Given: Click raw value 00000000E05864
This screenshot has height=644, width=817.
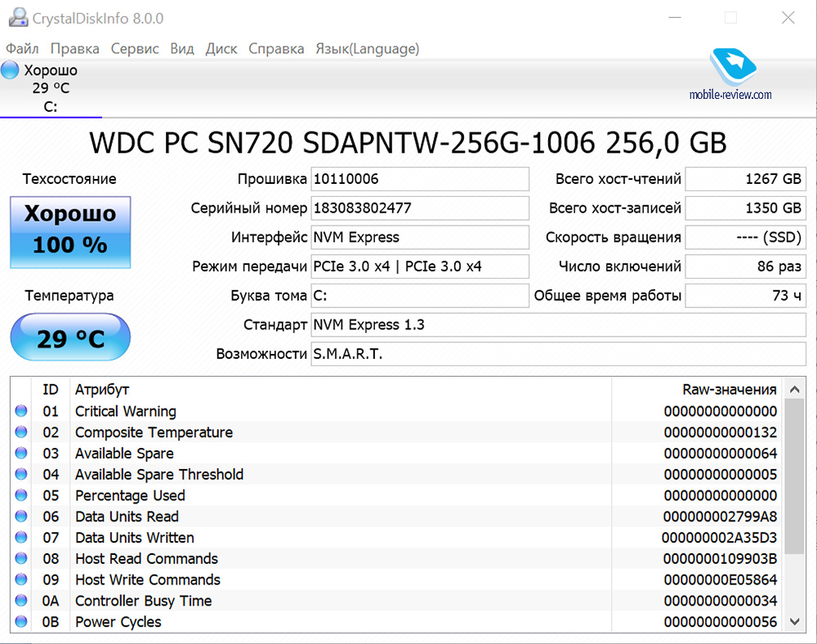Looking at the screenshot, I should 721,579.
